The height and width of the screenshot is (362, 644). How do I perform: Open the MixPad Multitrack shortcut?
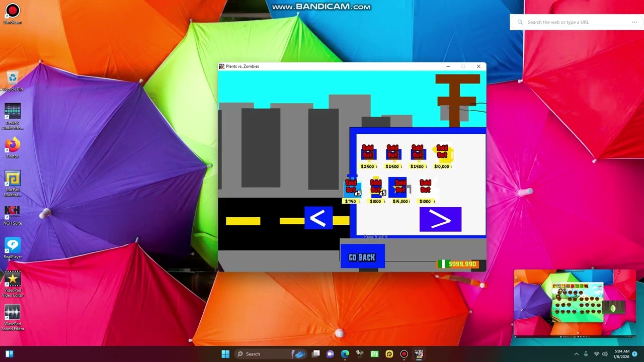13,184
